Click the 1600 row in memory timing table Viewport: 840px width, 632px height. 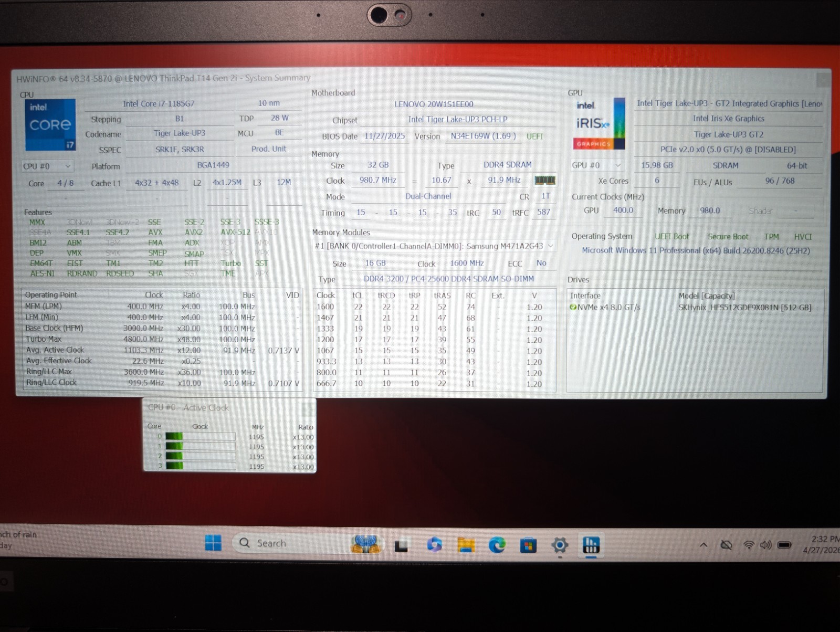[434, 307]
